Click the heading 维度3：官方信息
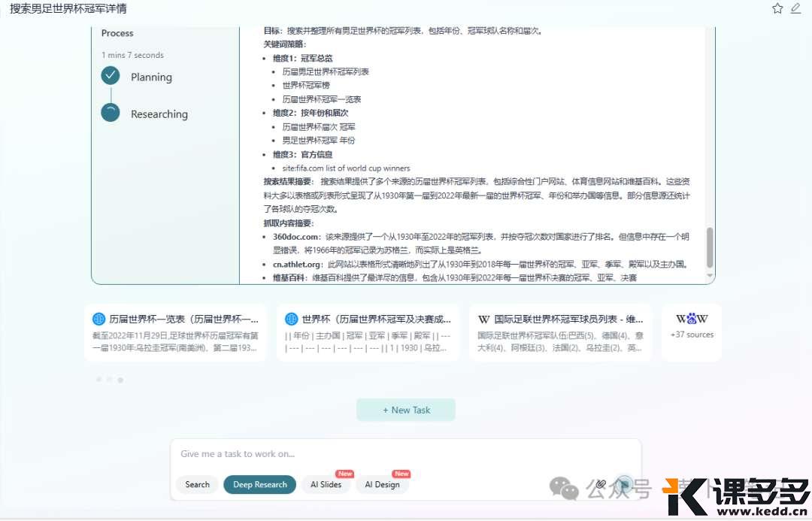The image size is (812, 521). 303,154
